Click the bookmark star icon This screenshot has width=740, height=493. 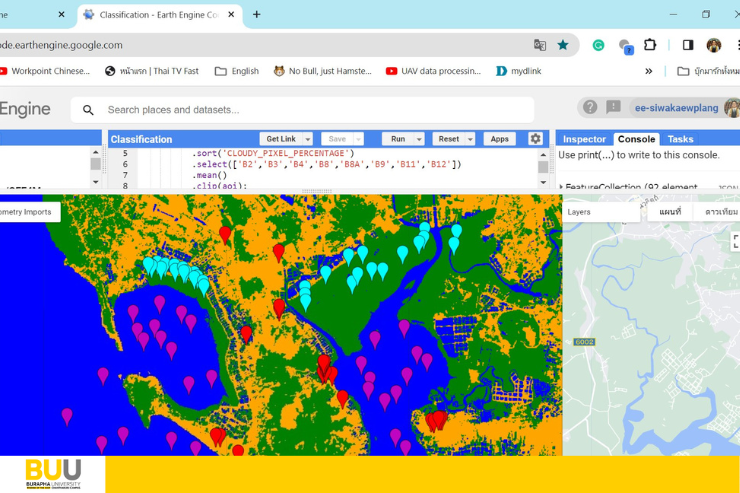563,45
